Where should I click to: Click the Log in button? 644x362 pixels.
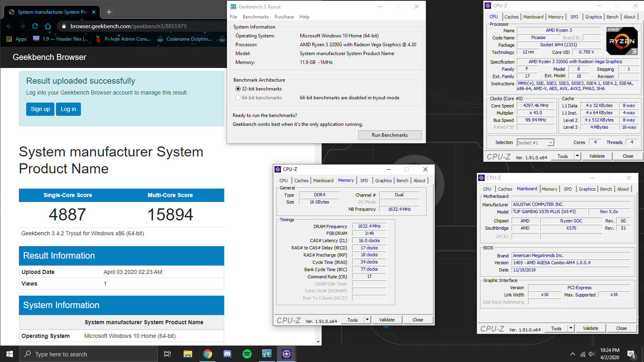(x=68, y=109)
